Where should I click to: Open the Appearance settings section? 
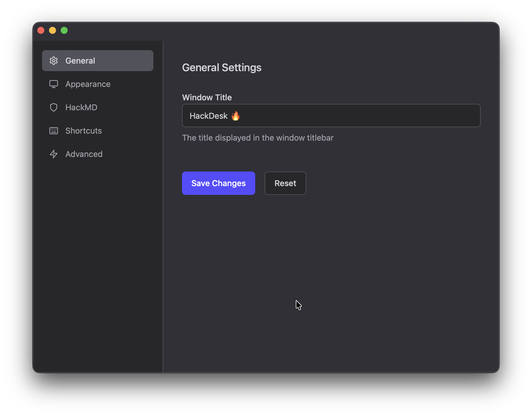(98, 84)
